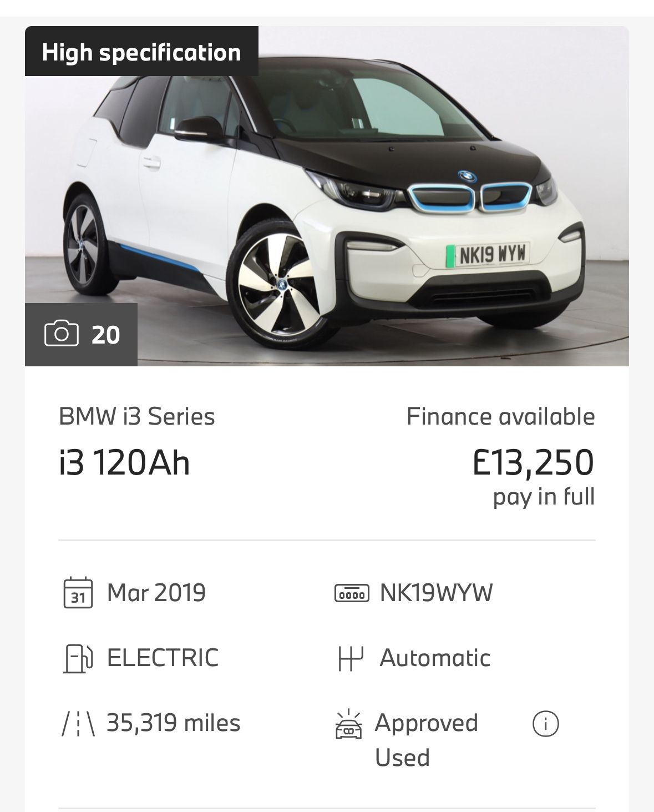
Task: Click the road mileage icon
Action: [78, 724]
